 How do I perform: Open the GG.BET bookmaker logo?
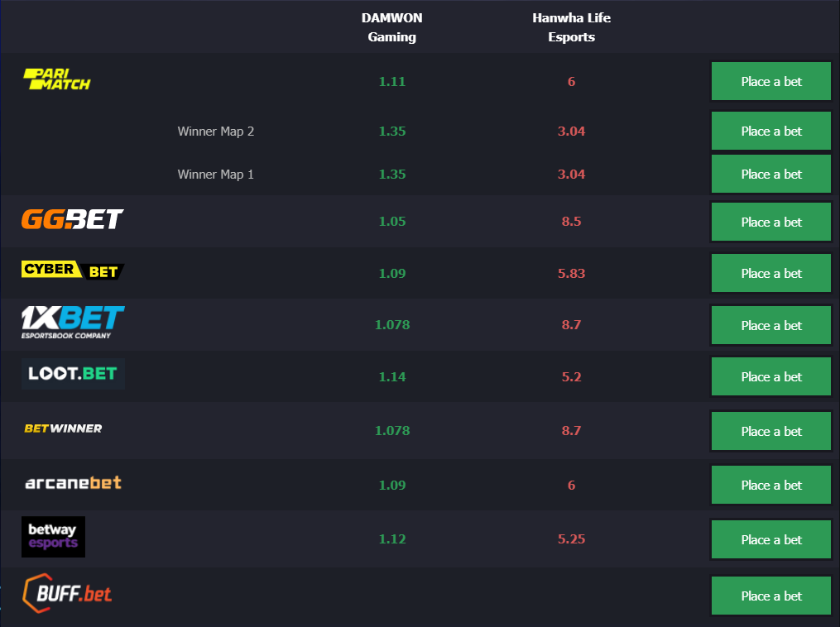72,219
